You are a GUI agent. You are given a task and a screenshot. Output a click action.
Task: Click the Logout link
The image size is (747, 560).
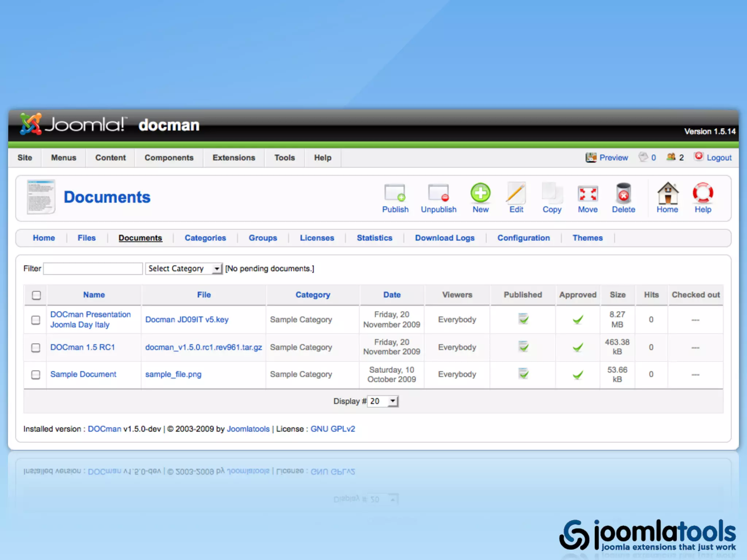[719, 158]
